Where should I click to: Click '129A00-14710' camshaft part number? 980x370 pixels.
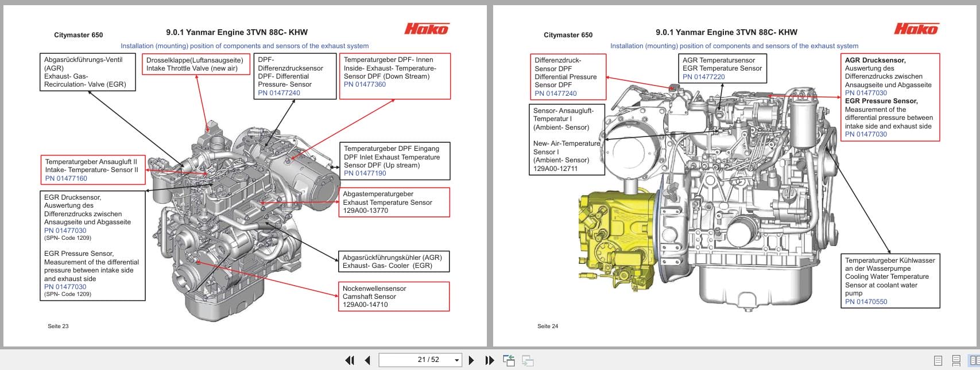(365, 305)
